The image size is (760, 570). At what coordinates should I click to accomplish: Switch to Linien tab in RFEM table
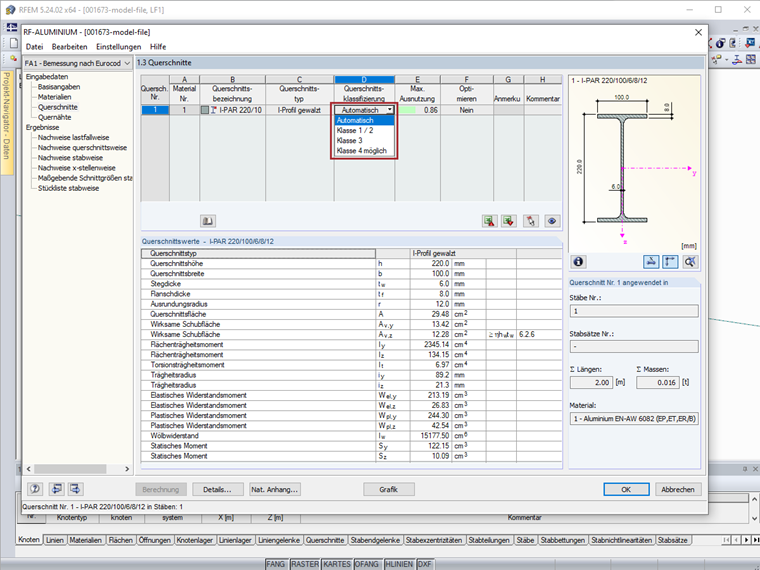click(x=55, y=540)
